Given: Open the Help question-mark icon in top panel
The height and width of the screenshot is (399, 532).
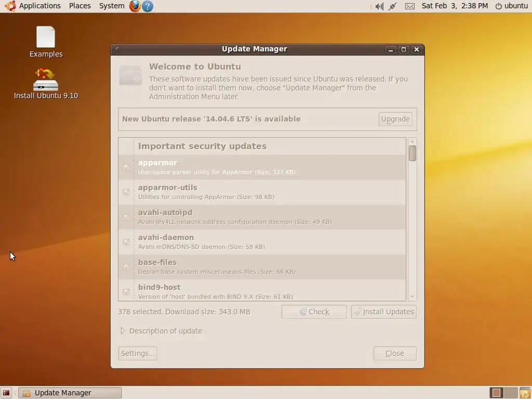Looking at the screenshot, I should click(x=148, y=6).
